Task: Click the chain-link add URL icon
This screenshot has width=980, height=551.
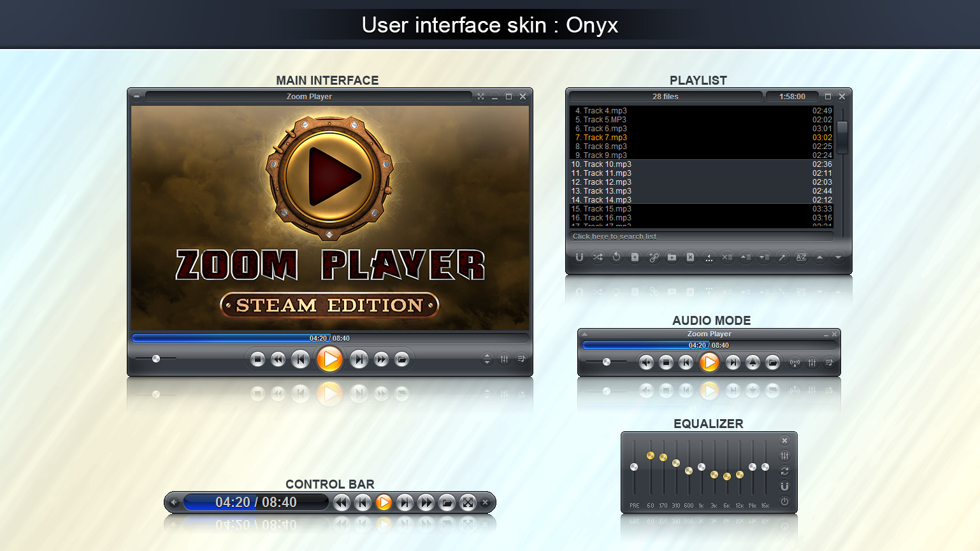Action: click(x=654, y=257)
